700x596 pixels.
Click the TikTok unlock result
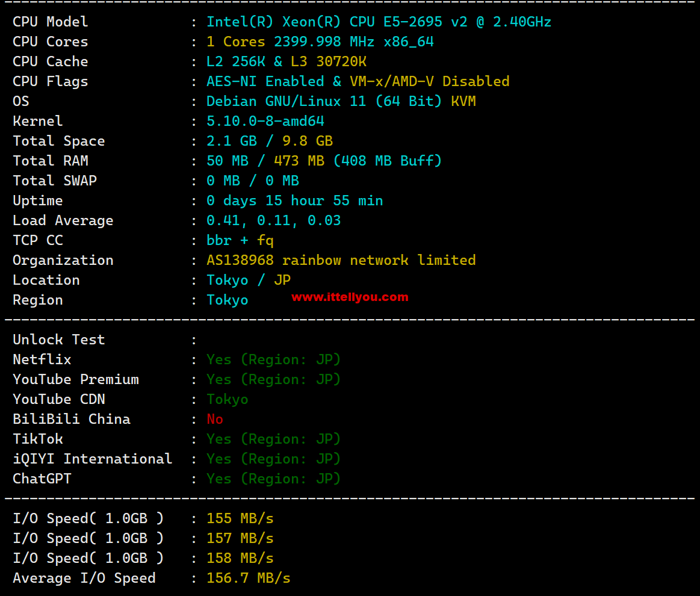click(x=273, y=439)
